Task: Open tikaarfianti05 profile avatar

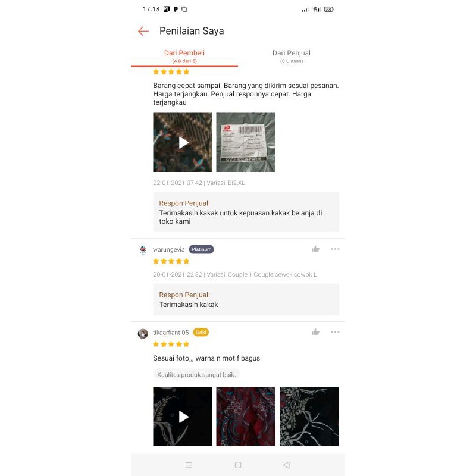Action: pos(143,334)
